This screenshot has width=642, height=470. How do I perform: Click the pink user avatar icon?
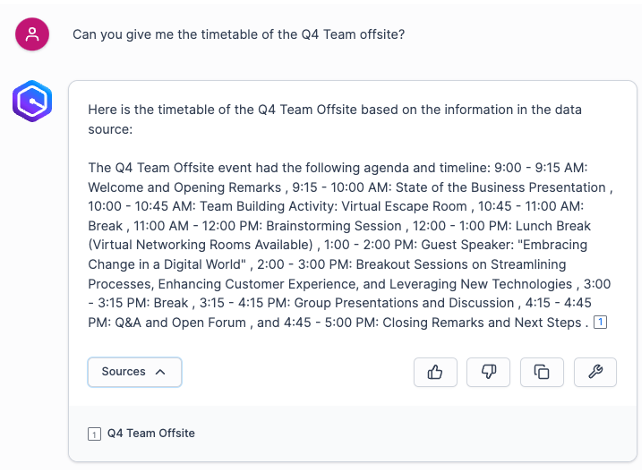click(x=32, y=35)
